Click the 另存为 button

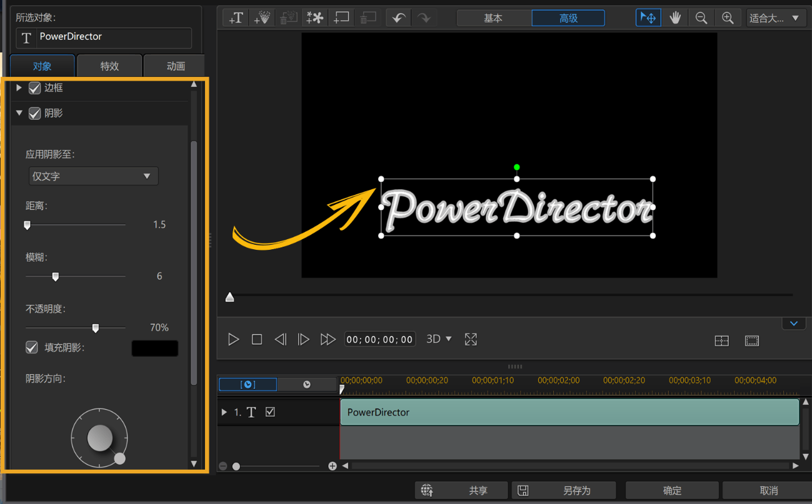pos(564,490)
